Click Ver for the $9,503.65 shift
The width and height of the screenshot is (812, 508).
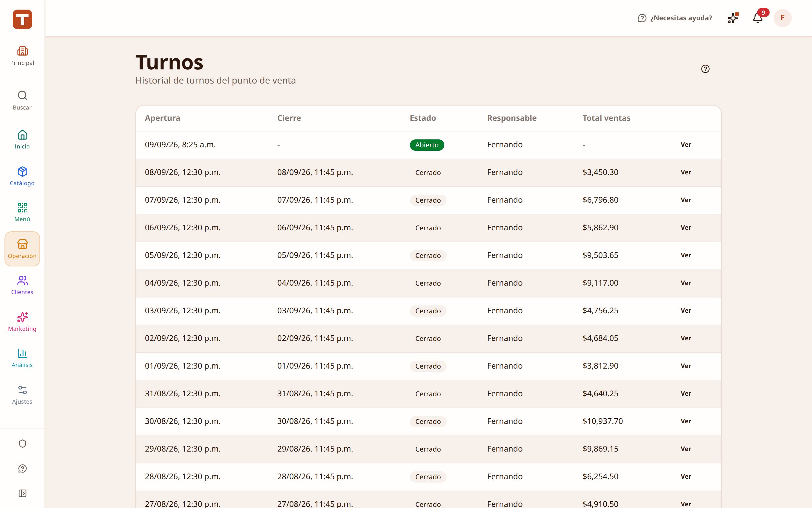(x=686, y=255)
